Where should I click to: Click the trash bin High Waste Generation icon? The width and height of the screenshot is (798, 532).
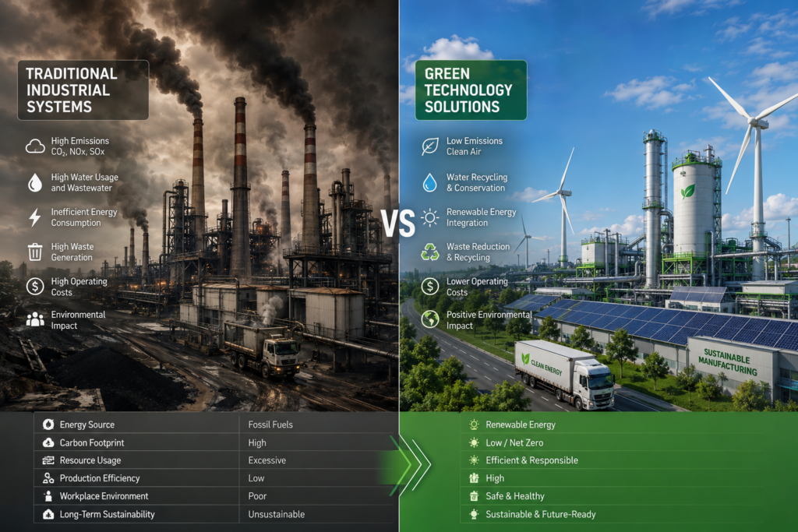35,252
